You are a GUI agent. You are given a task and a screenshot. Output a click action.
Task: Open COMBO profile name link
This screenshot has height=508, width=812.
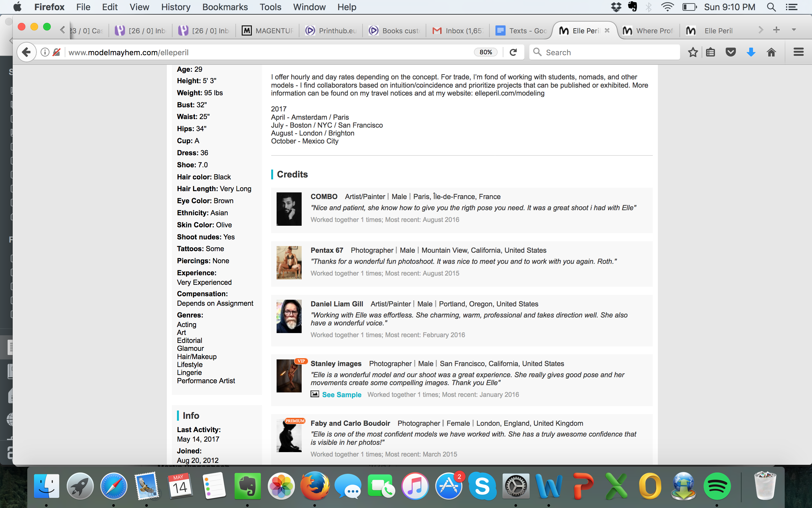pyautogui.click(x=324, y=197)
